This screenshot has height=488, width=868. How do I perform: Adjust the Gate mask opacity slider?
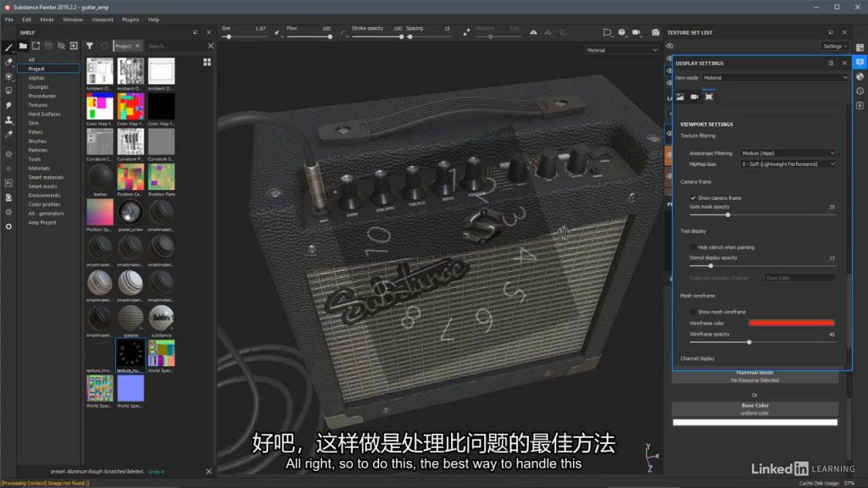(728, 214)
